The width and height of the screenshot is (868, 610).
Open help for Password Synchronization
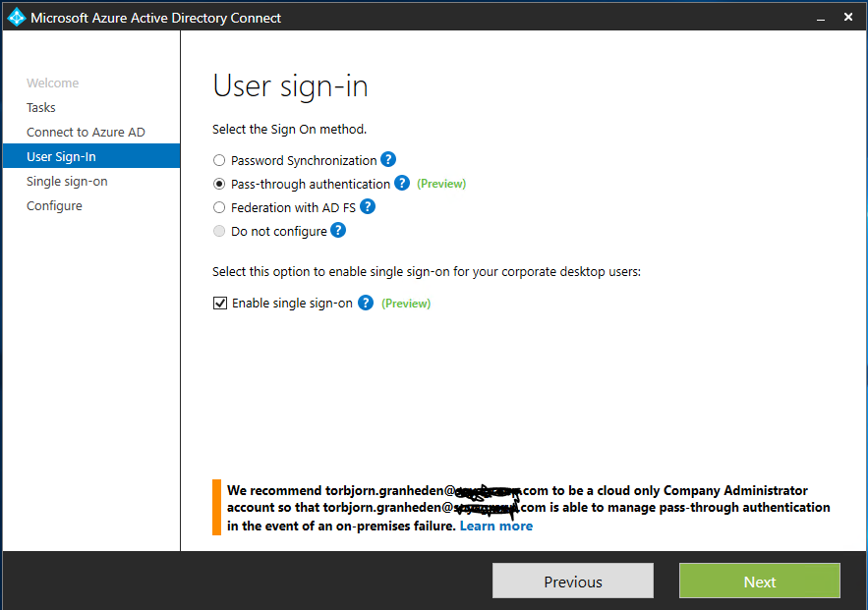(x=388, y=160)
